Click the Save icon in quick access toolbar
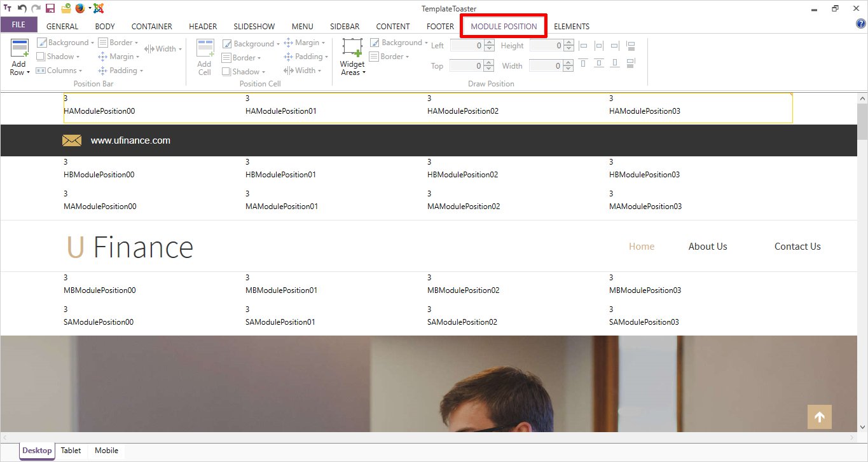The width and height of the screenshot is (868, 462). pos(50,9)
